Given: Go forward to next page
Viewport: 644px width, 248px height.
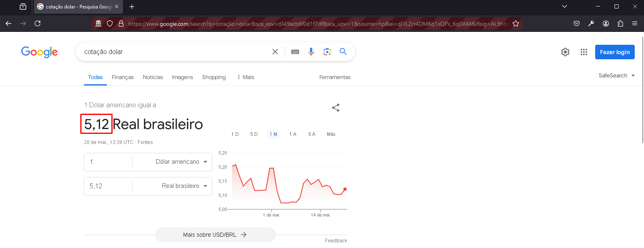Looking at the screenshot, I should [23, 23].
